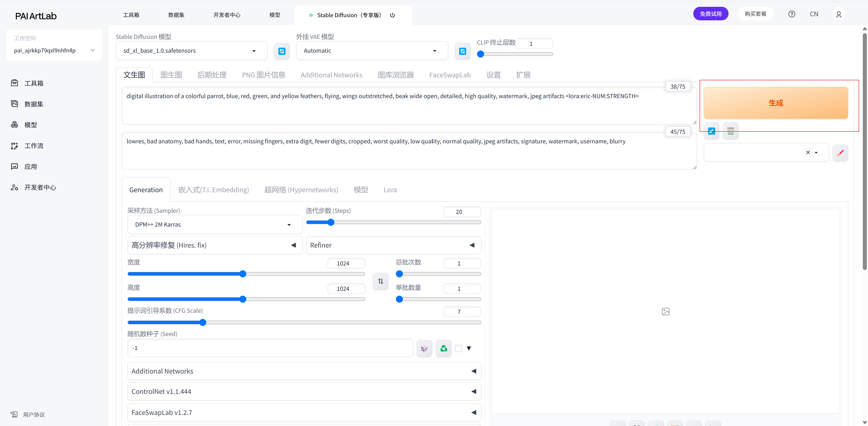
Task: Click the paintbrush edit styles icon
Action: pyautogui.click(x=840, y=153)
